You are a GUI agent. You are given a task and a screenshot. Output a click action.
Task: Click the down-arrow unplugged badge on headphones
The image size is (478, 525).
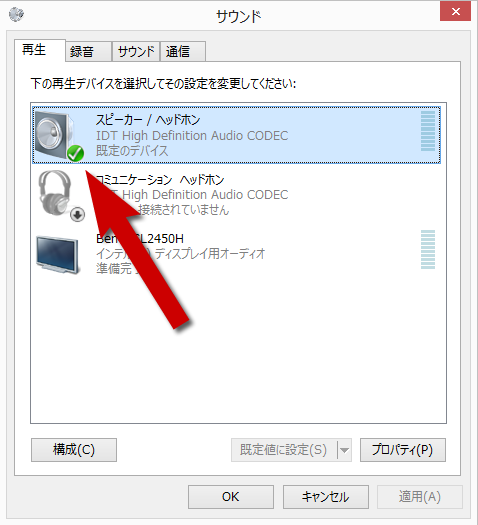[77, 215]
